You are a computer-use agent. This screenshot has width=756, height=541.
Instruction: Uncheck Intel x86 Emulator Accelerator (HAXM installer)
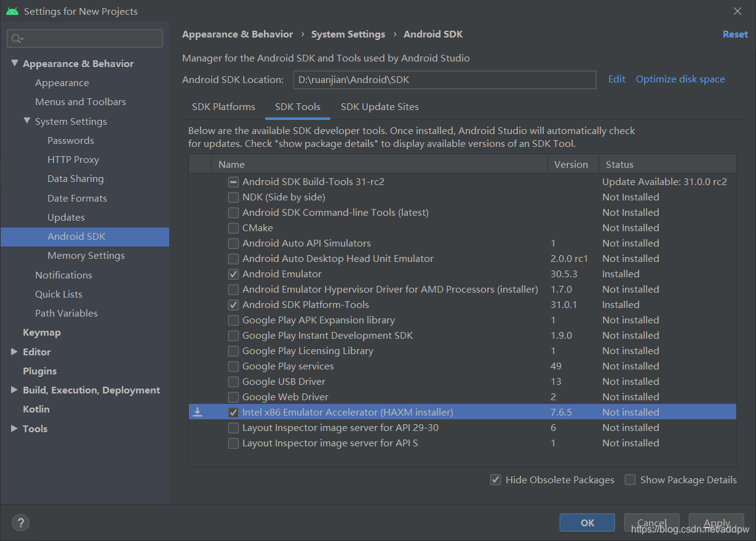click(x=233, y=413)
